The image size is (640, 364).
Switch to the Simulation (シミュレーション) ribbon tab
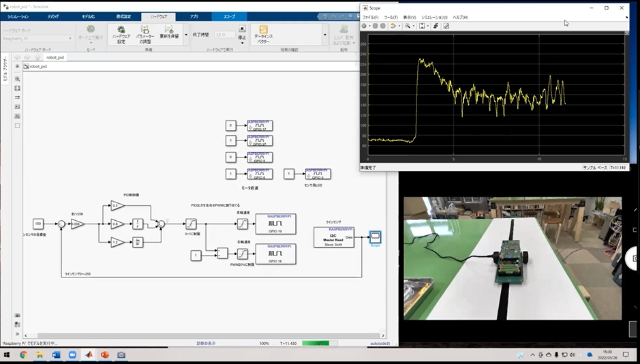coord(18,16)
